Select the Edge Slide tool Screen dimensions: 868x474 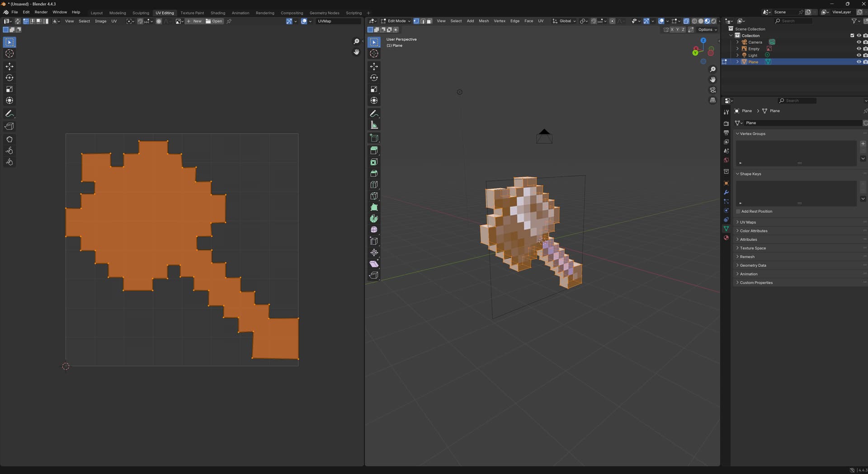pyautogui.click(x=374, y=241)
